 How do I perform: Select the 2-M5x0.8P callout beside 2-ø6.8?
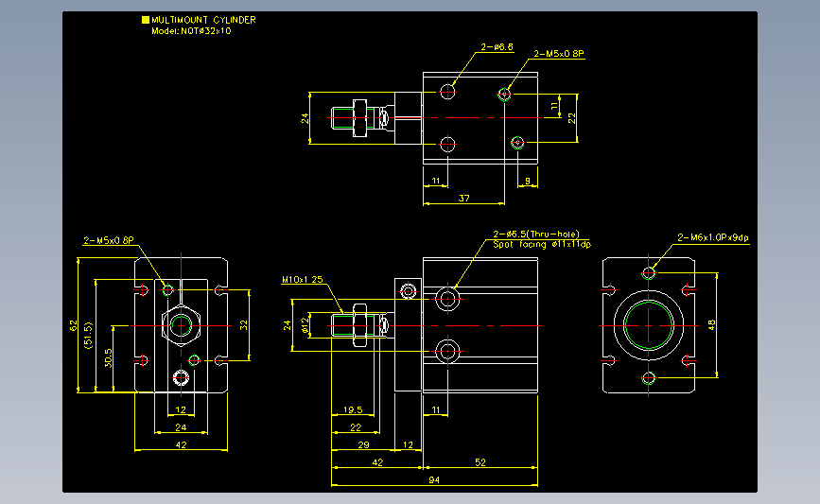tap(559, 53)
